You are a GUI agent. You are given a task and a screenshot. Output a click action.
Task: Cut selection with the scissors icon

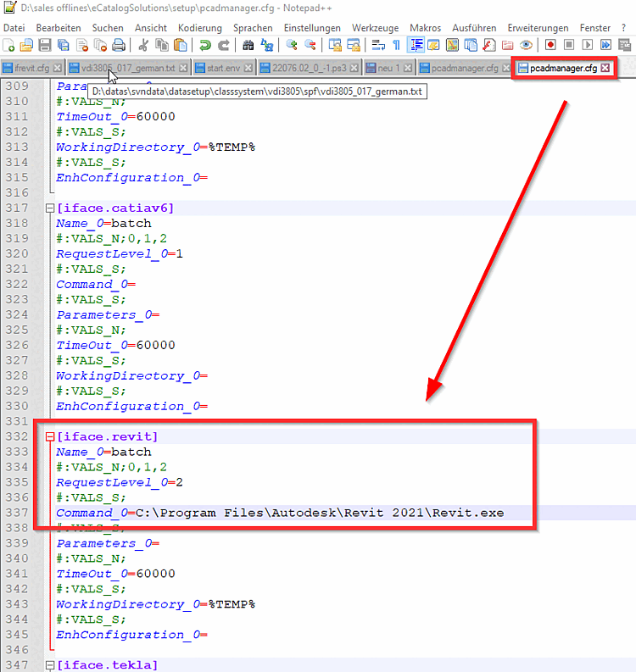point(143,45)
